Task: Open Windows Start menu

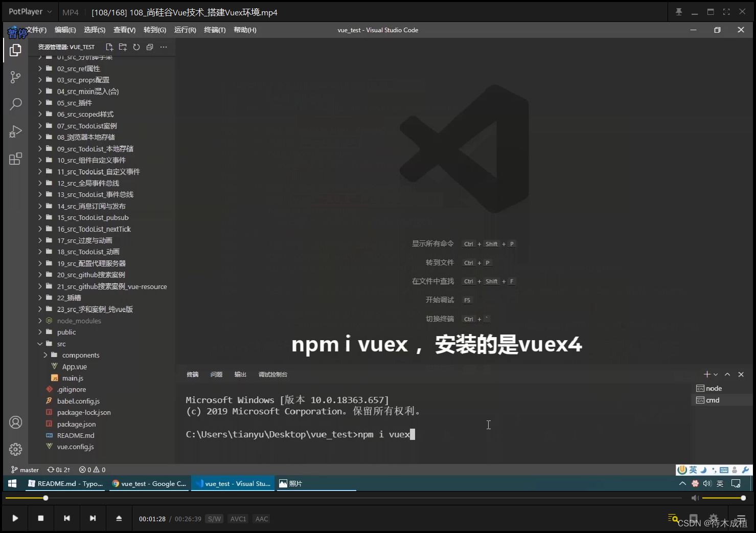Action: pos(12,483)
